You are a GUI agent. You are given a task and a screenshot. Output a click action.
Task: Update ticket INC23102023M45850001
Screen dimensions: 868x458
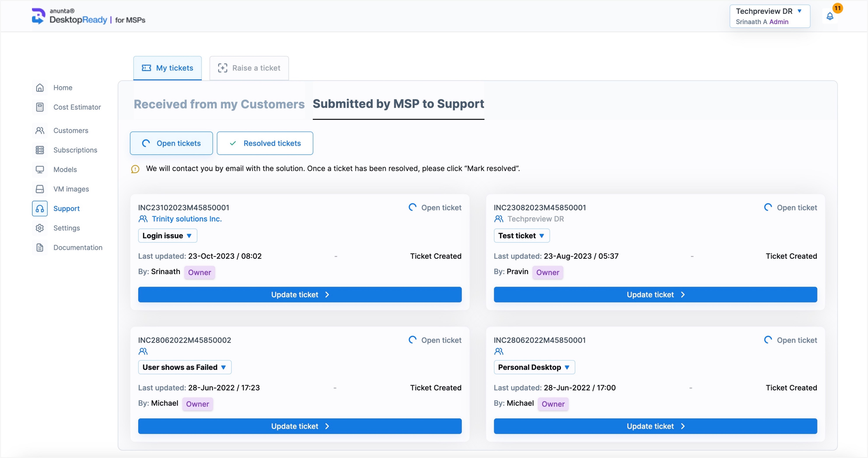pyautogui.click(x=299, y=295)
